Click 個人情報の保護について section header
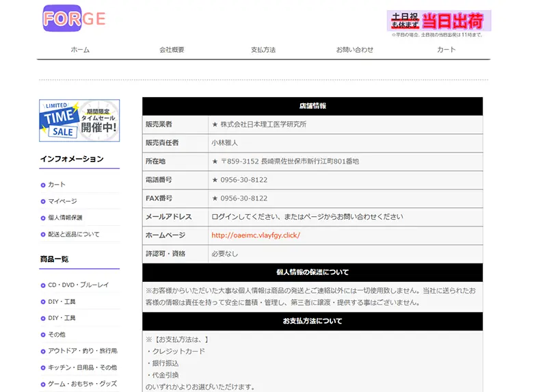This screenshot has width=547, height=392. point(312,272)
